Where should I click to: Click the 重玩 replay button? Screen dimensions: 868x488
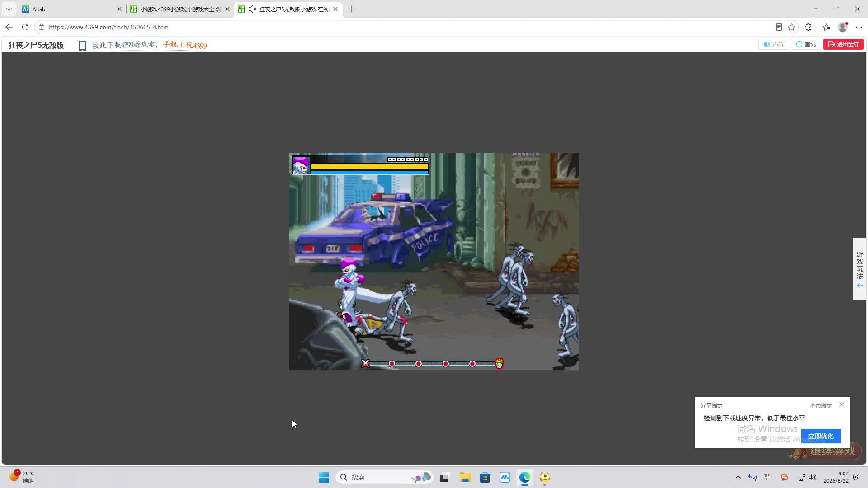click(806, 44)
